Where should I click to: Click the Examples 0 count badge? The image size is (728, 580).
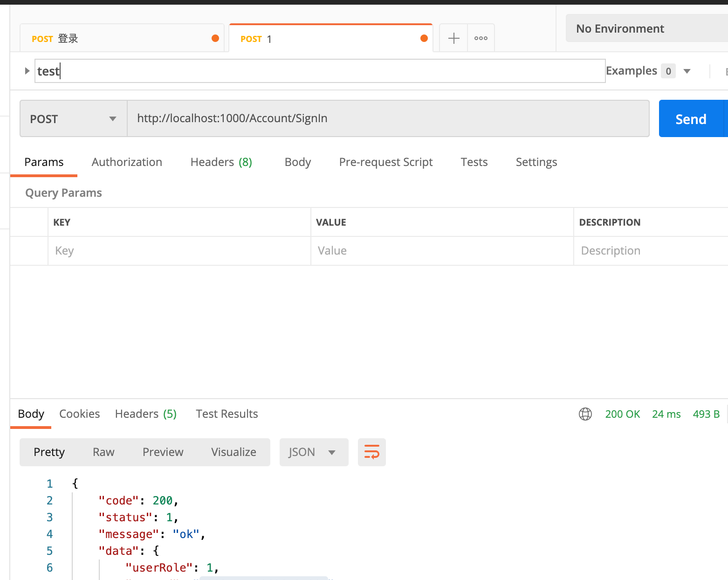[668, 71]
